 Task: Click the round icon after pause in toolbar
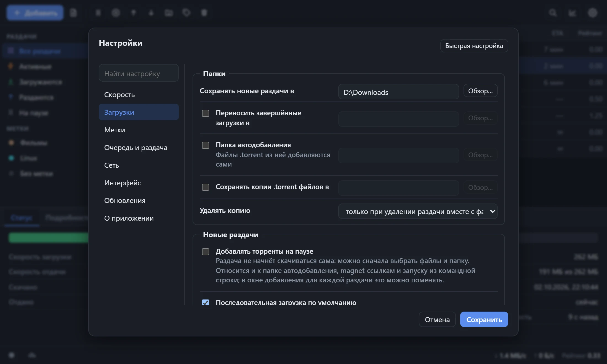pos(116,13)
